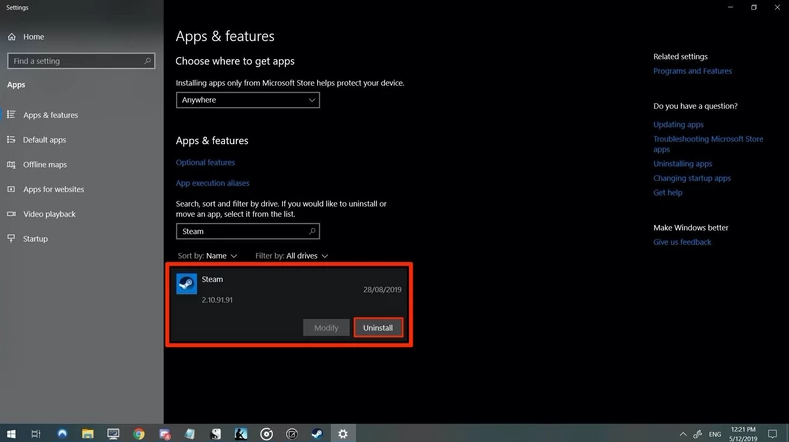
Task: Select Video playback in sidebar
Action: pos(49,213)
